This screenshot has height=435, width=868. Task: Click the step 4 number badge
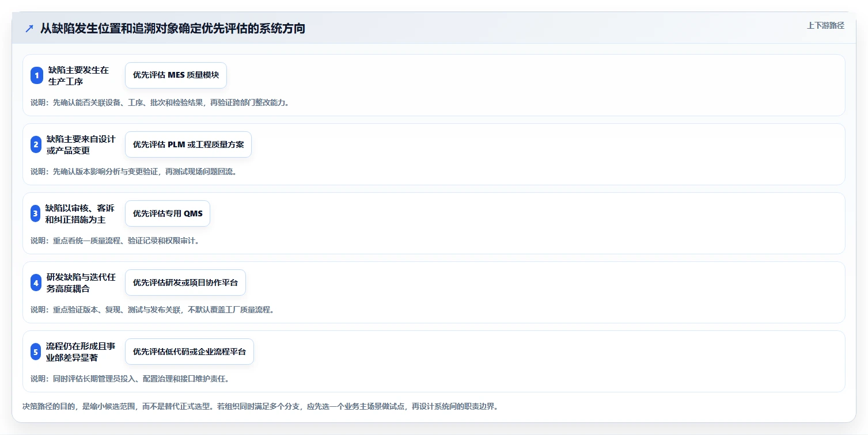click(x=36, y=283)
